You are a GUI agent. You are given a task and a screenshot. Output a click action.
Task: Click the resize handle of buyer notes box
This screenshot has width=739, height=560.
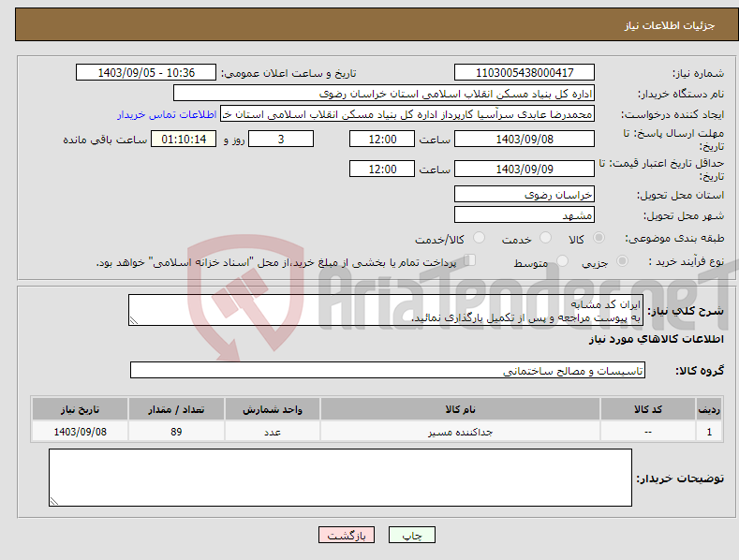tap(54, 501)
